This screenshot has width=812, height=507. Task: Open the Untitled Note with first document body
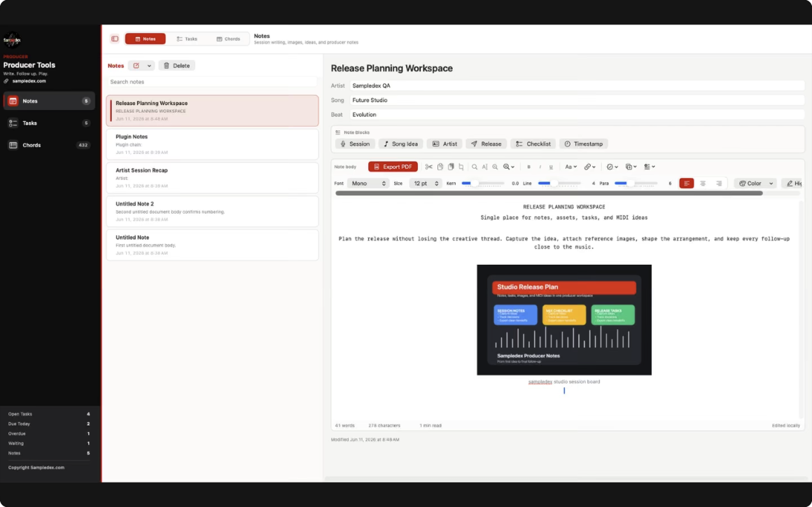tap(212, 245)
